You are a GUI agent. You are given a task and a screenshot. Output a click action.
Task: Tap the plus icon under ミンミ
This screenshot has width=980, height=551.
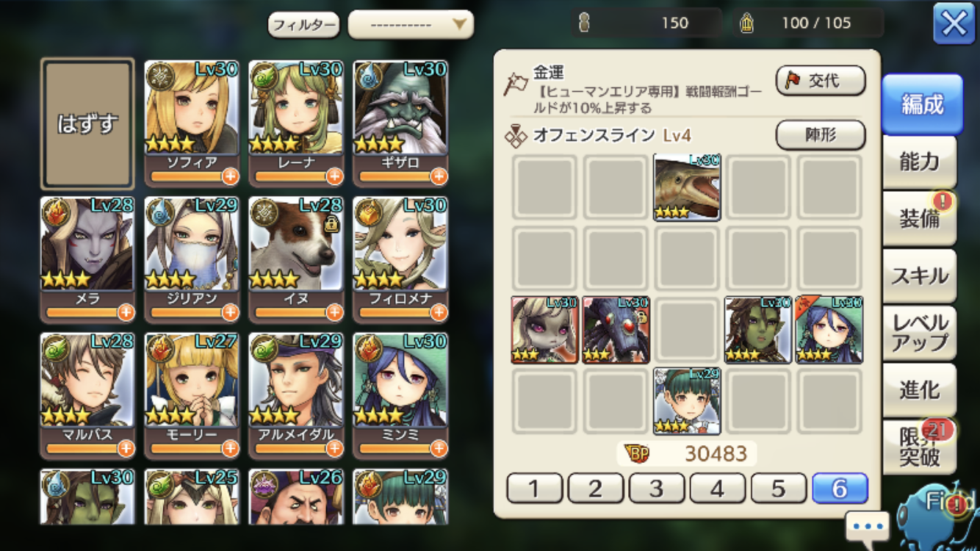[439, 448]
